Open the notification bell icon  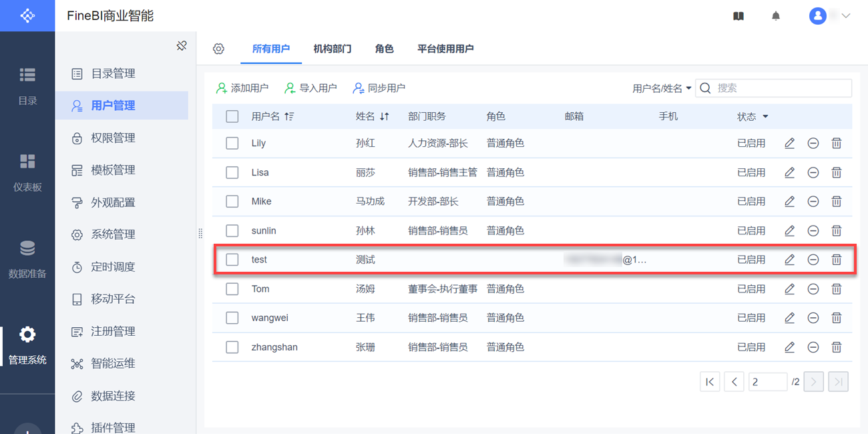[x=775, y=16]
